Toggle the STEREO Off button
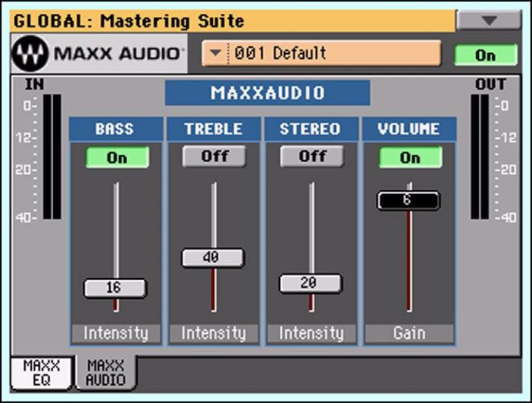 click(312, 156)
